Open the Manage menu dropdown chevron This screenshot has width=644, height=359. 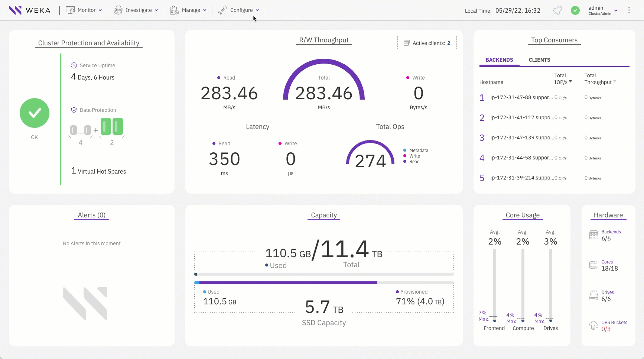click(205, 10)
